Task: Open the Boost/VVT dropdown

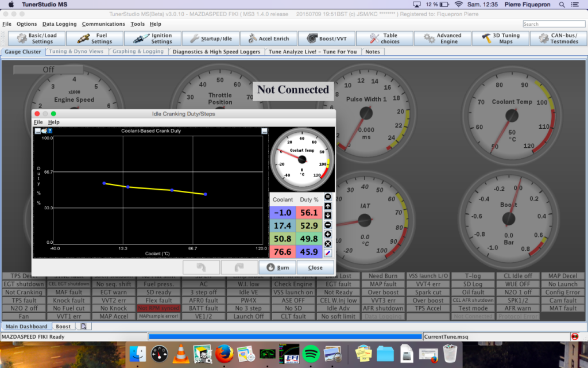Action: (327, 39)
